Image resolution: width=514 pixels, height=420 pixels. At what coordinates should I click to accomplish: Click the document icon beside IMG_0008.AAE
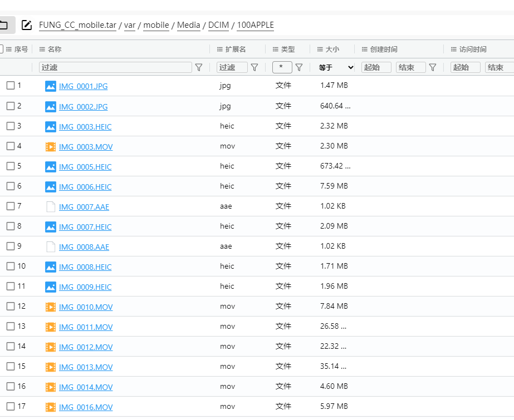tap(50, 246)
